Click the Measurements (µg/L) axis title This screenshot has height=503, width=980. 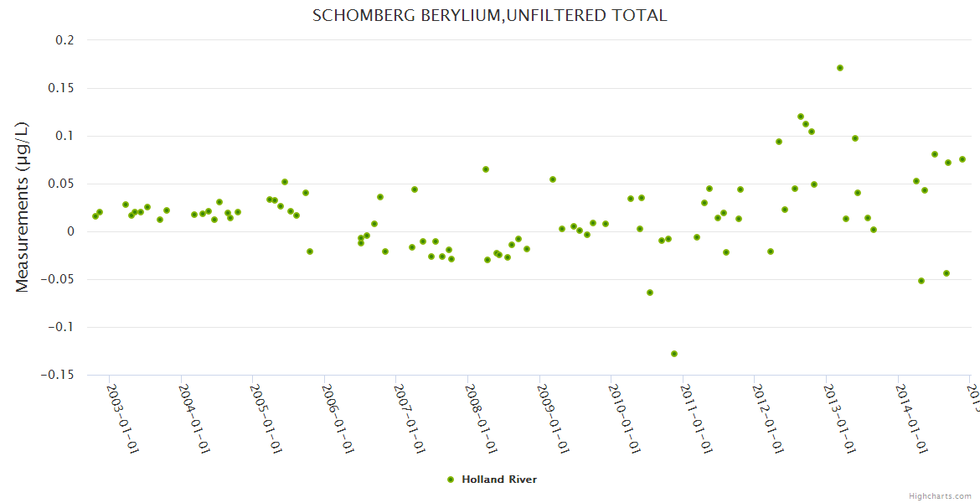point(23,207)
